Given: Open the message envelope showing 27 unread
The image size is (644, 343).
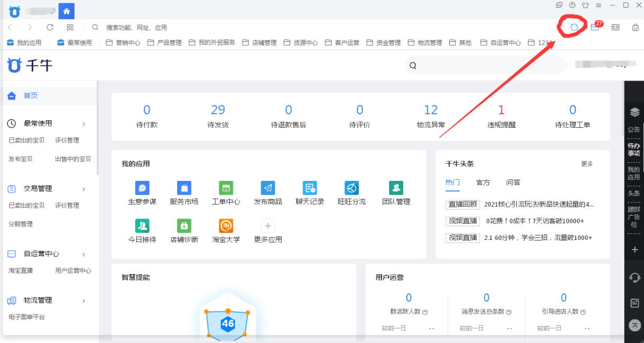Looking at the screenshot, I should point(595,27).
